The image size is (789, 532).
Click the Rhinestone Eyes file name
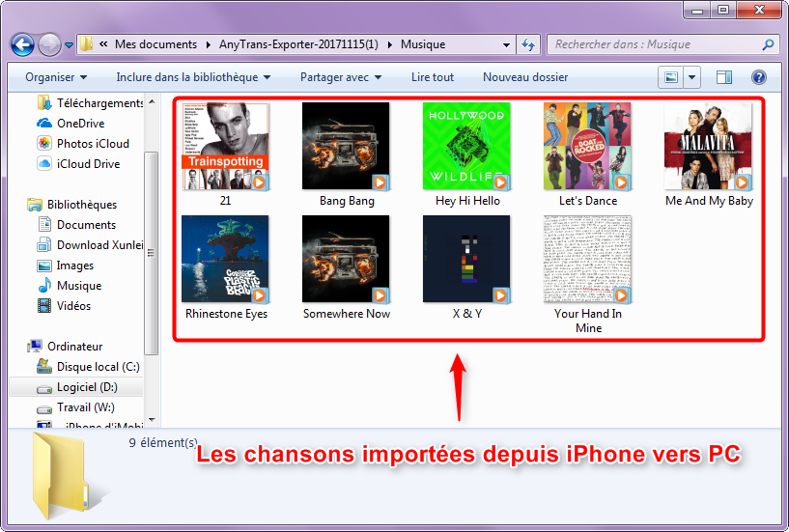point(226,314)
